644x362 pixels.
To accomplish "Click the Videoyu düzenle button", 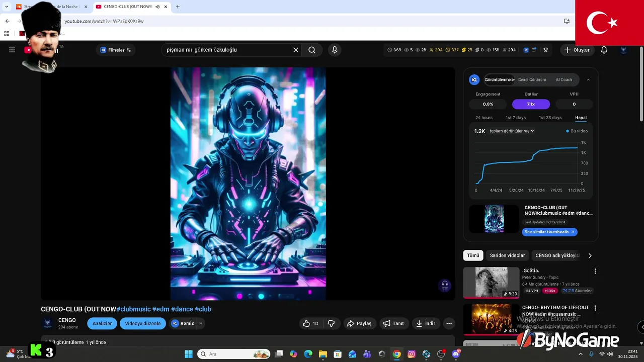I will [143, 323].
